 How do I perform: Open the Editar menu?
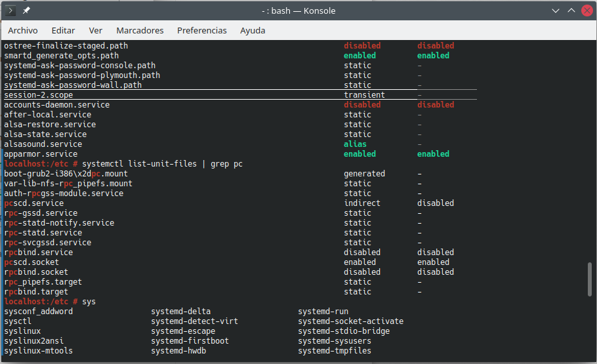coord(63,30)
